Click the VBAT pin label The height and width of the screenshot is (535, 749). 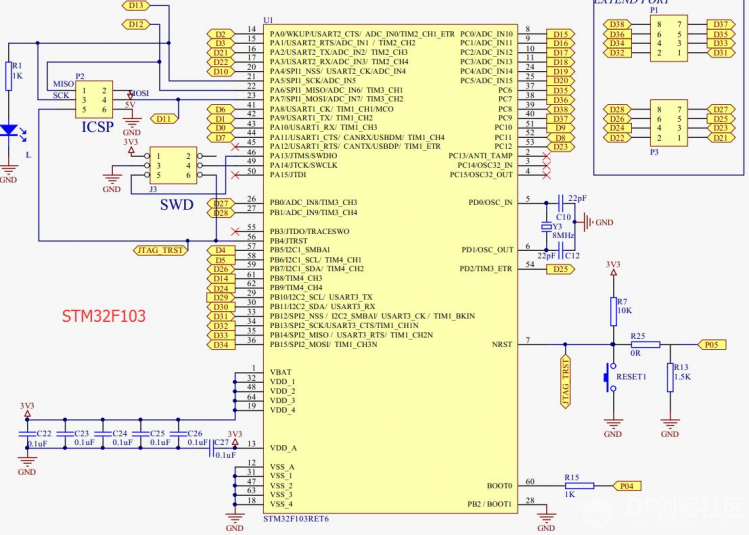point(280,372)
